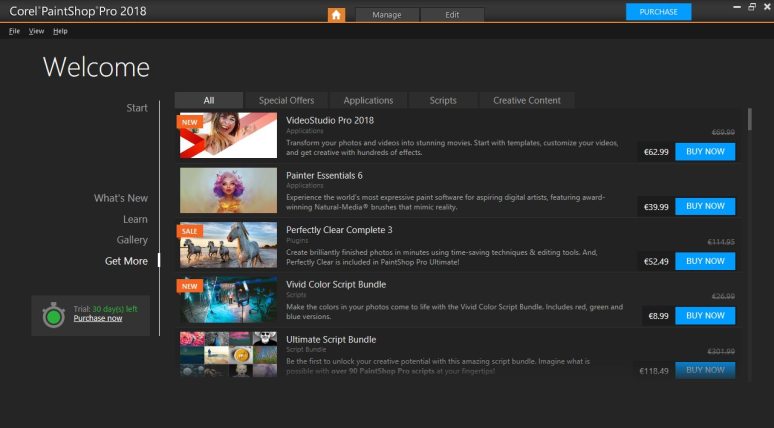
Task: Open the View menu
Action: [x=37, y=31]
